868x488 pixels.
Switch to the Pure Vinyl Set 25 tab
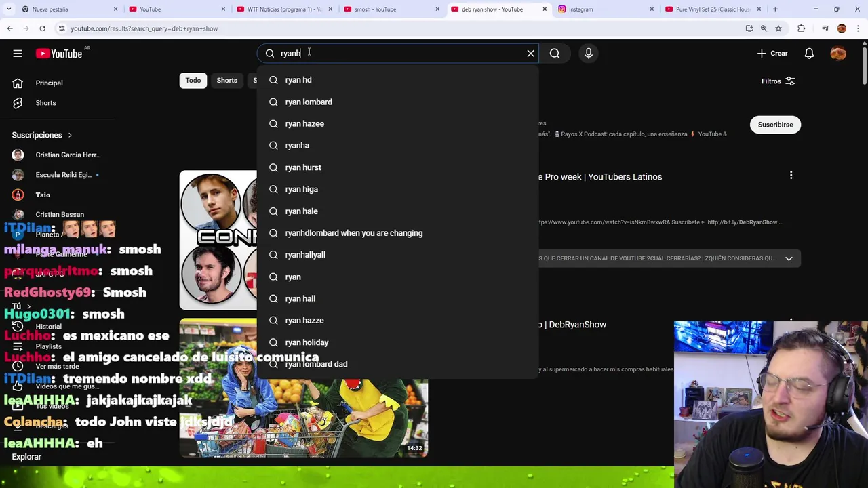click(713, 9)
